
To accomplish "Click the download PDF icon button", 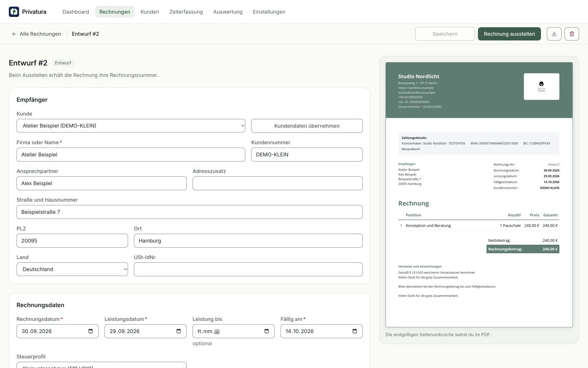I will point(554,34).
